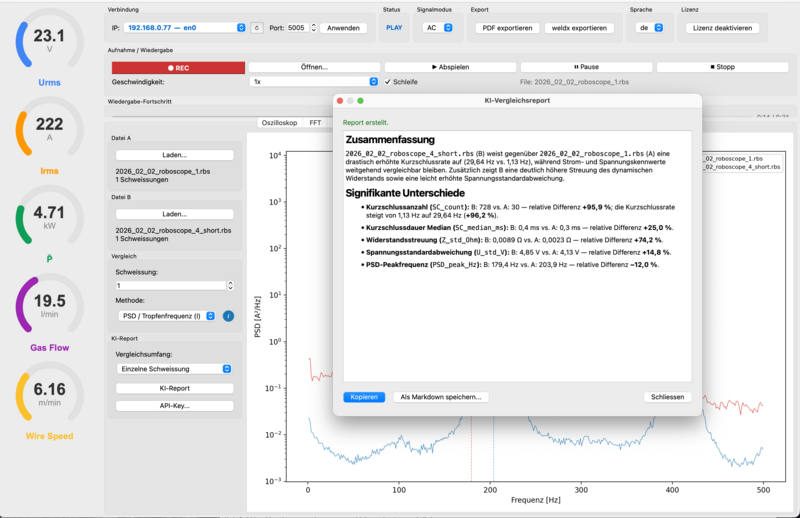Screen dimensions: 800x518
Task: Click the Anwenden button
Action: 343,28
